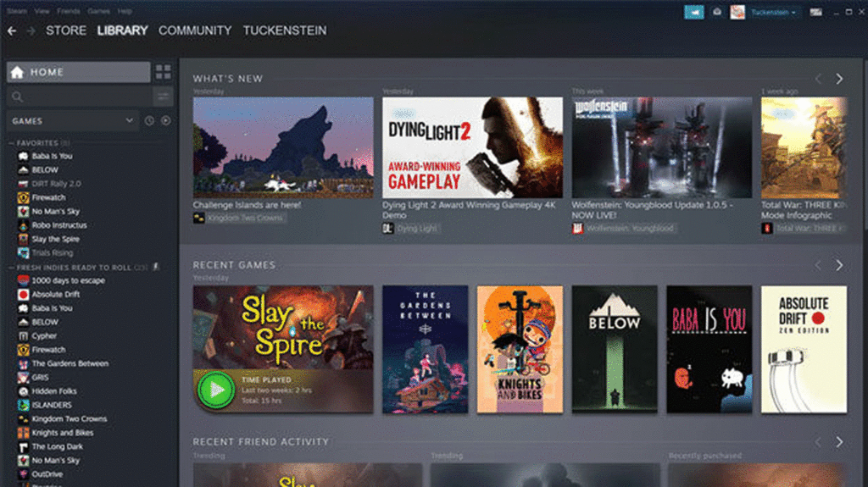Viewport: 868px width, 487px height.
Task: Click the recent activity clock icon
Action: (149, 121)
